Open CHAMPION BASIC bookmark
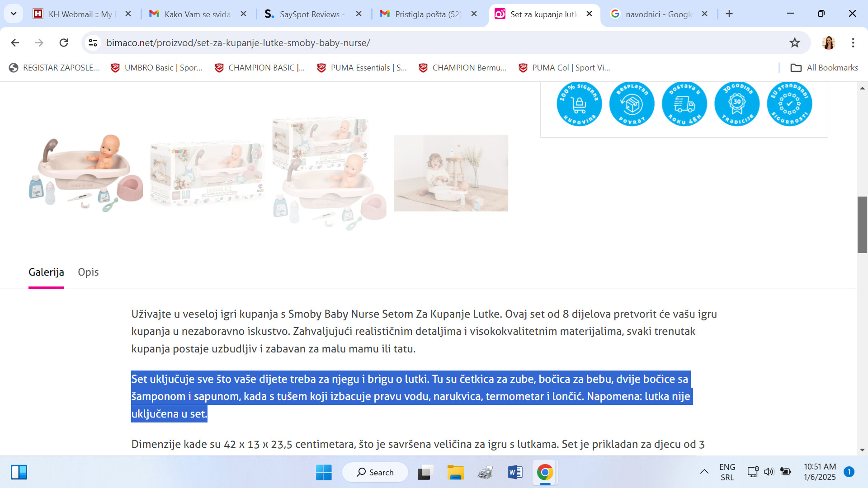The height and width of the screenshot is (488, 868). coord(259,68)
